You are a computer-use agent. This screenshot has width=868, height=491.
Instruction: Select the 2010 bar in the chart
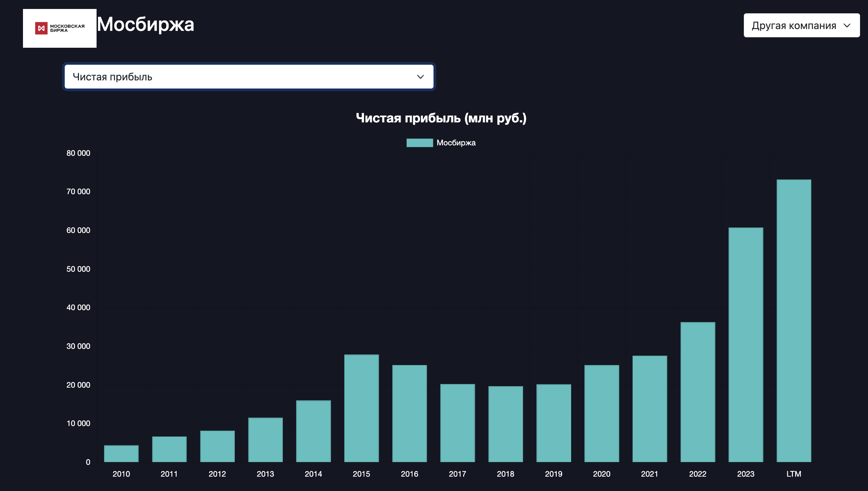pyautogui.click(x=121, y=454)
